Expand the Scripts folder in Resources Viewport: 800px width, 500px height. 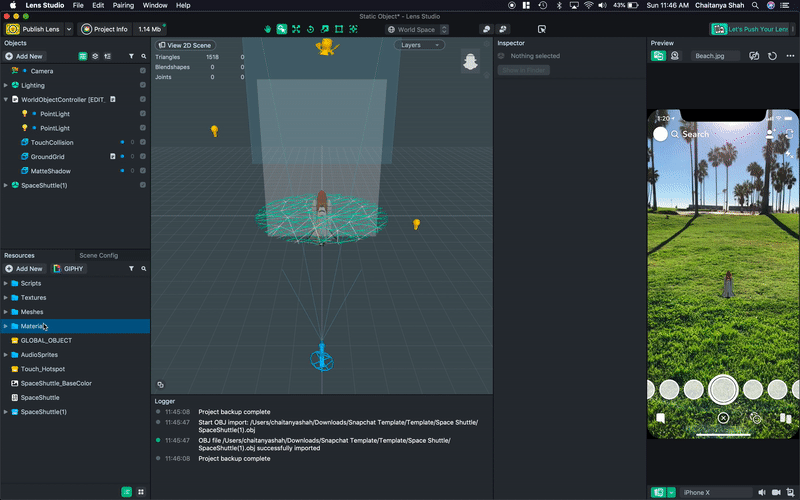(6, 283)
